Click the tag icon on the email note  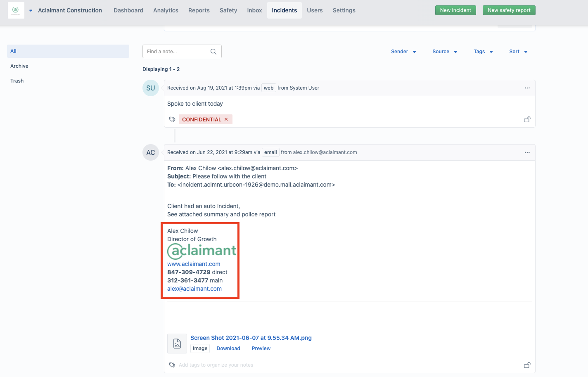pyautogui.click(x=172, y=365)
